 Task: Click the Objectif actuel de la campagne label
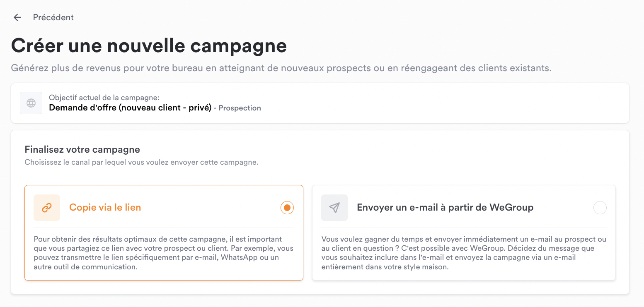tap(104, 98)
